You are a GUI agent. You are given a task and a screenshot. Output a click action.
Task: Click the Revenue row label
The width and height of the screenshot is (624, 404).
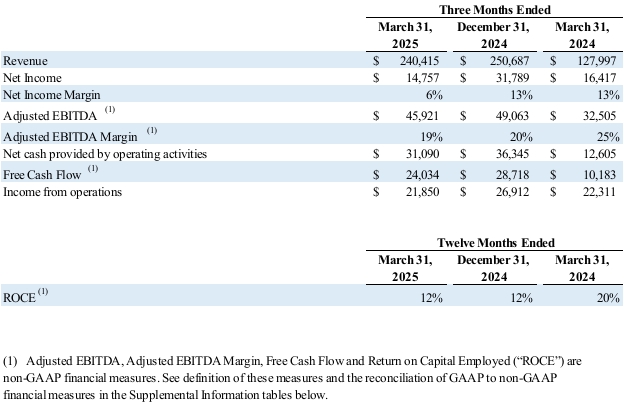click(28, 59)
